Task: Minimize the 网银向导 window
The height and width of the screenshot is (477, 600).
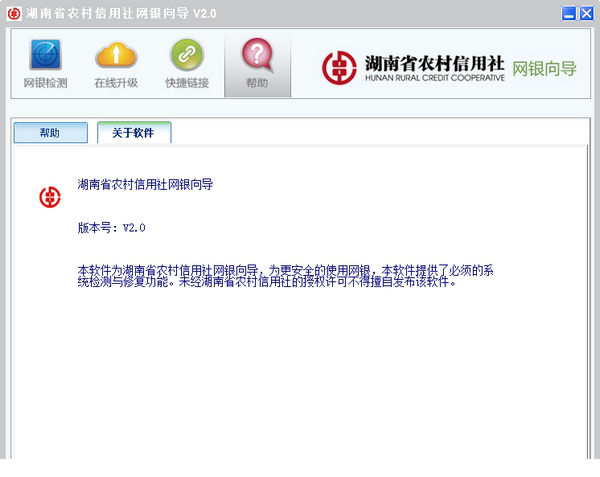Action: 569,13
